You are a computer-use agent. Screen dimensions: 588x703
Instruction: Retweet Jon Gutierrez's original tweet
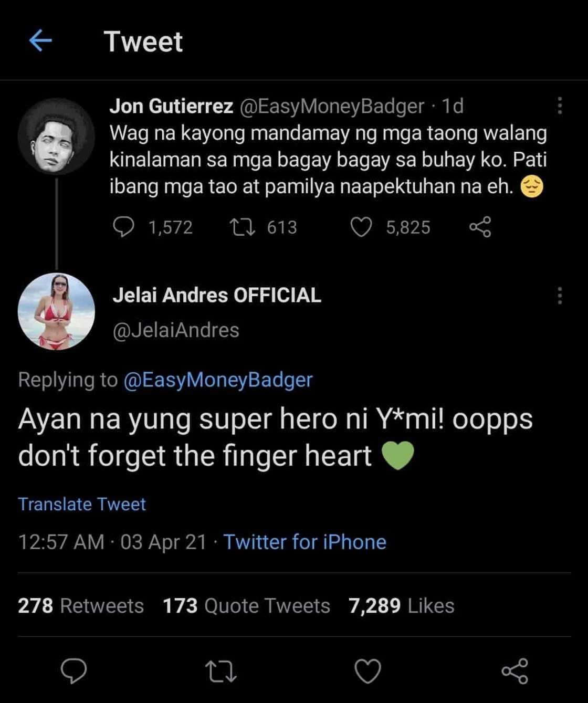[243, 227]
